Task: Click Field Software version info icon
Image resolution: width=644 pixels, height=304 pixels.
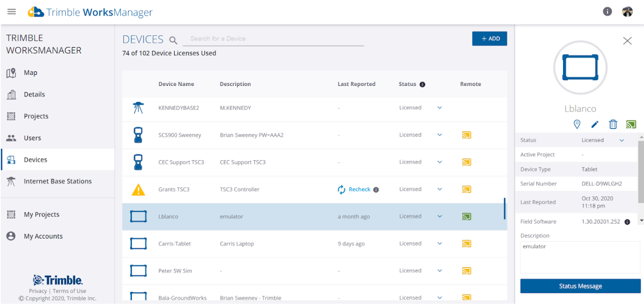Action: [x=627, y=222]
